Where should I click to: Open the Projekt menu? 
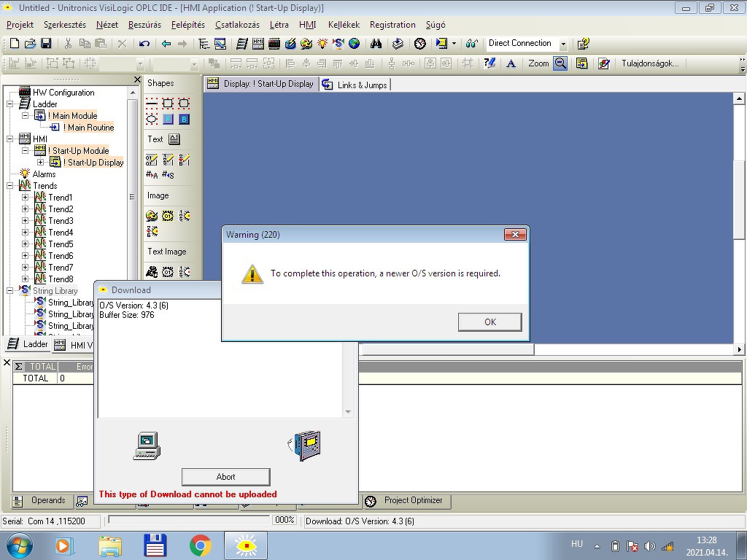tap(20, 25)
